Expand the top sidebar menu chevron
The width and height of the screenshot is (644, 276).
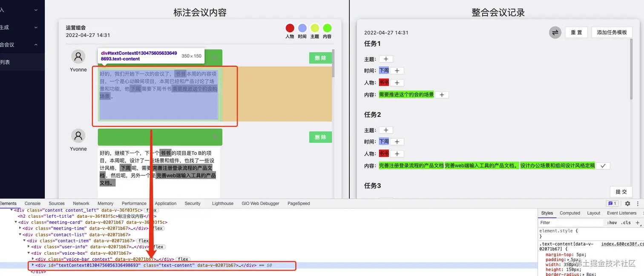[36, 10]
